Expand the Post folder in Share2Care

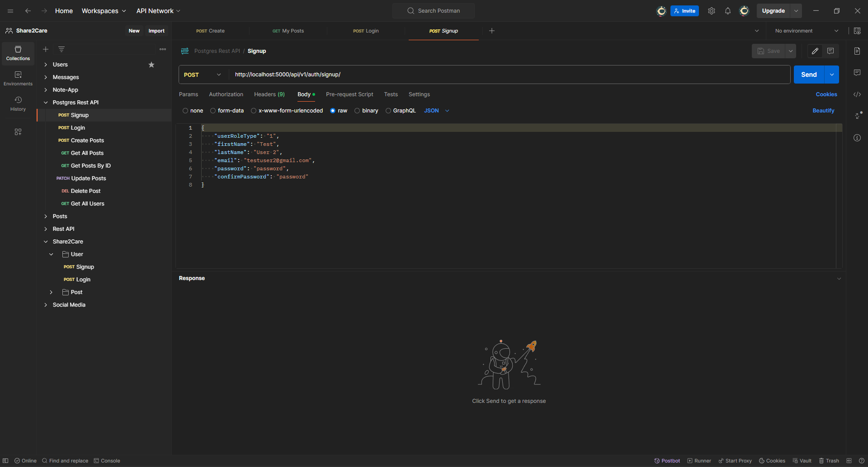[51, 292]
